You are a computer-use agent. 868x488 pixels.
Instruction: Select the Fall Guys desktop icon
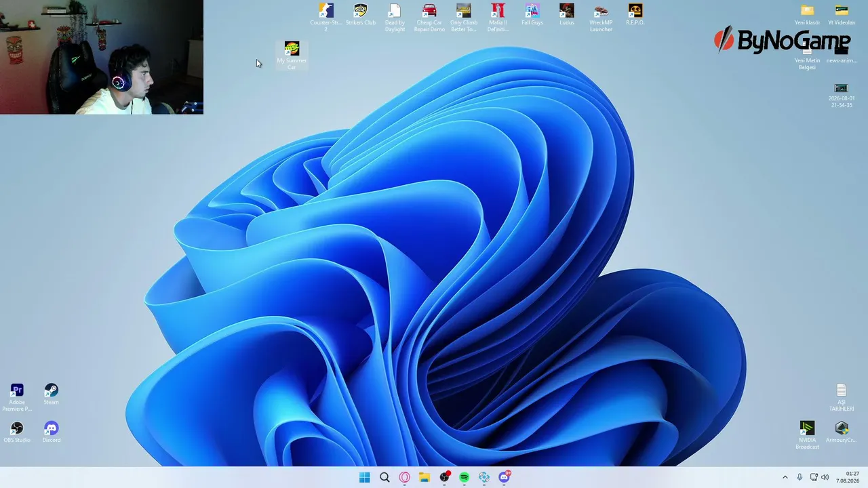pyautogui.click(x=532, y=15)
